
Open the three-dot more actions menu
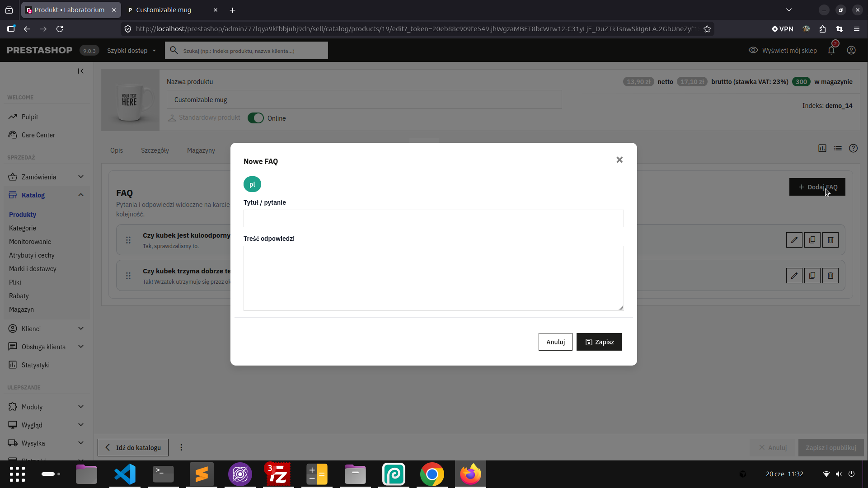tap(181, 448)
